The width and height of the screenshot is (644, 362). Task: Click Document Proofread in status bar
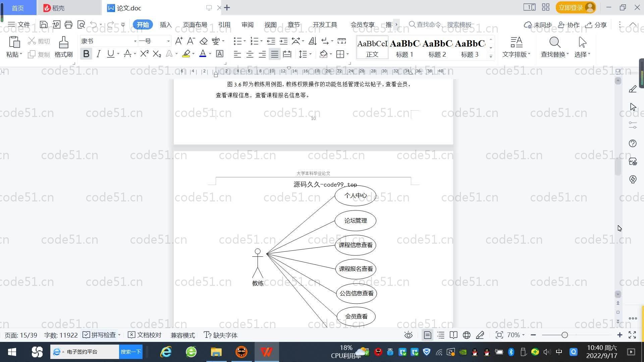tap(145, 335)
